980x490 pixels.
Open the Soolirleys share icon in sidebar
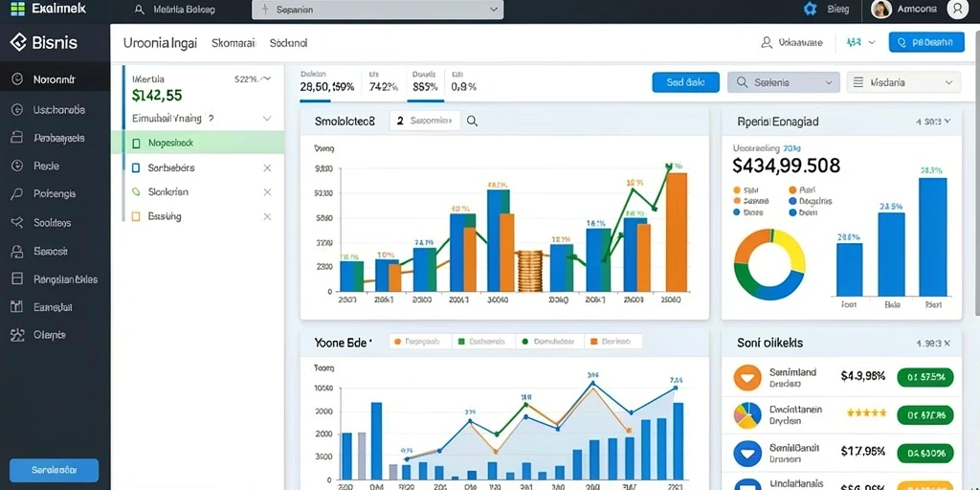(x=17, y=222)
